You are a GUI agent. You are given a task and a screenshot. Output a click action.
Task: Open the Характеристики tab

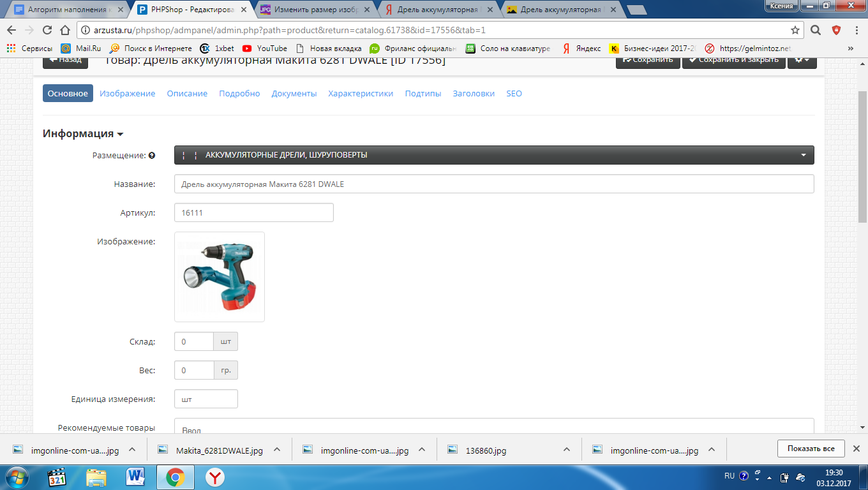[361, 93]
